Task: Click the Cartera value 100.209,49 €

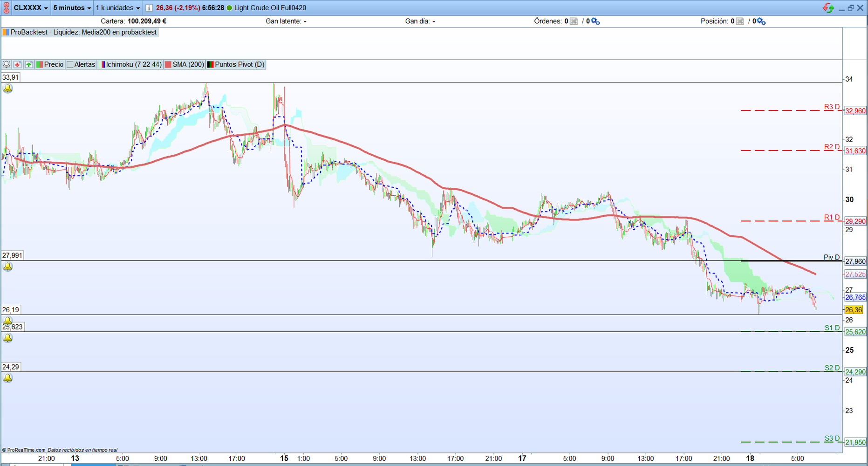Action: [147, 21]
